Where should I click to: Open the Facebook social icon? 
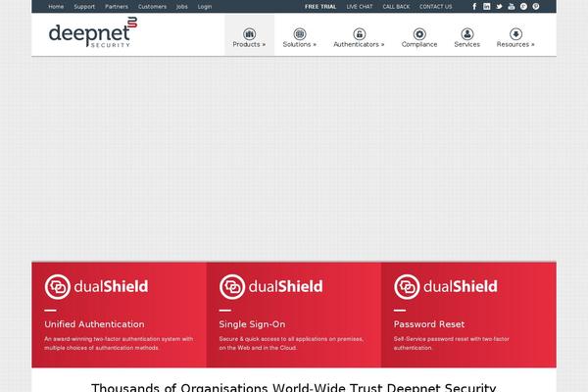coord(474,7)
